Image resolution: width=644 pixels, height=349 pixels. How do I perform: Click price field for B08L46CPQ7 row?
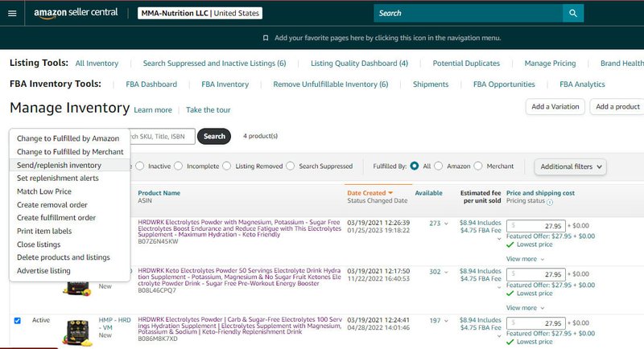click(x=535, y=274)
